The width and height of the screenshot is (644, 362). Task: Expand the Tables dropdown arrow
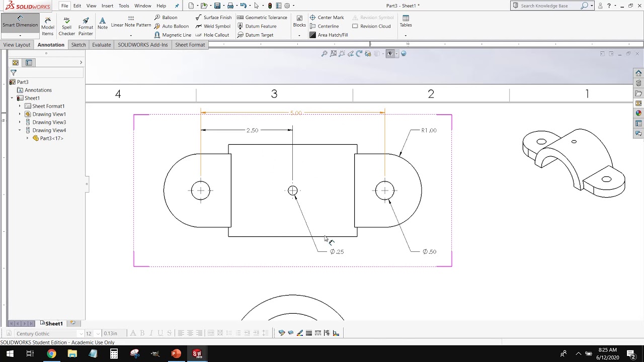(x=406, y=36)
